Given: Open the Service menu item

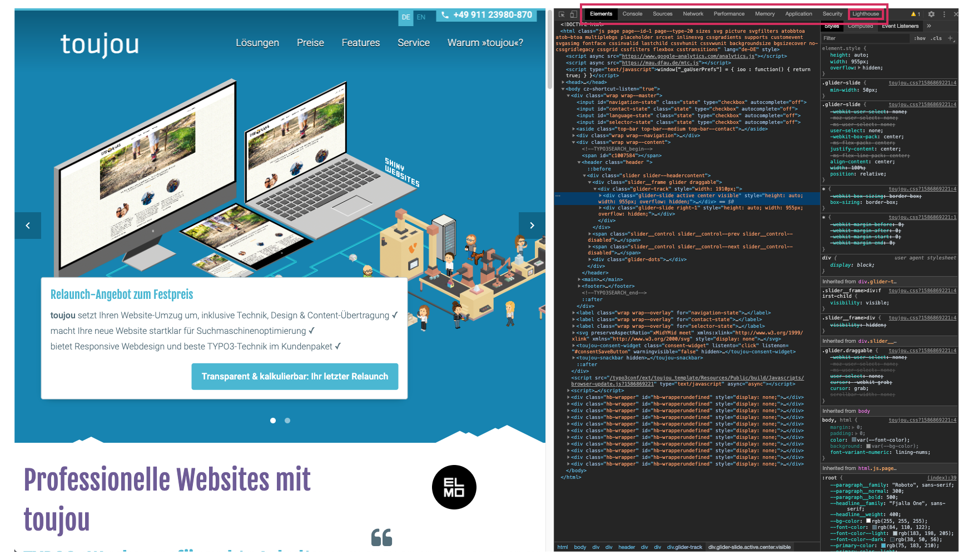Looking at the screenshot, I should (x=414, y=43).
